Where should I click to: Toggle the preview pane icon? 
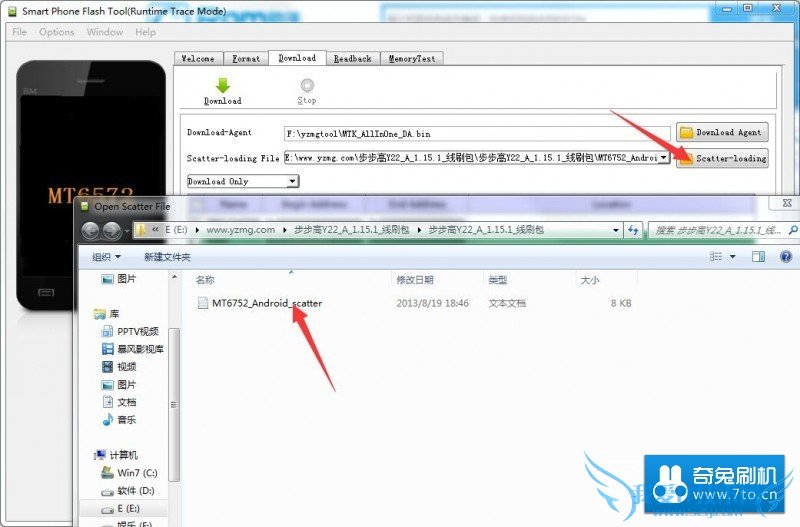coord(758,257)
